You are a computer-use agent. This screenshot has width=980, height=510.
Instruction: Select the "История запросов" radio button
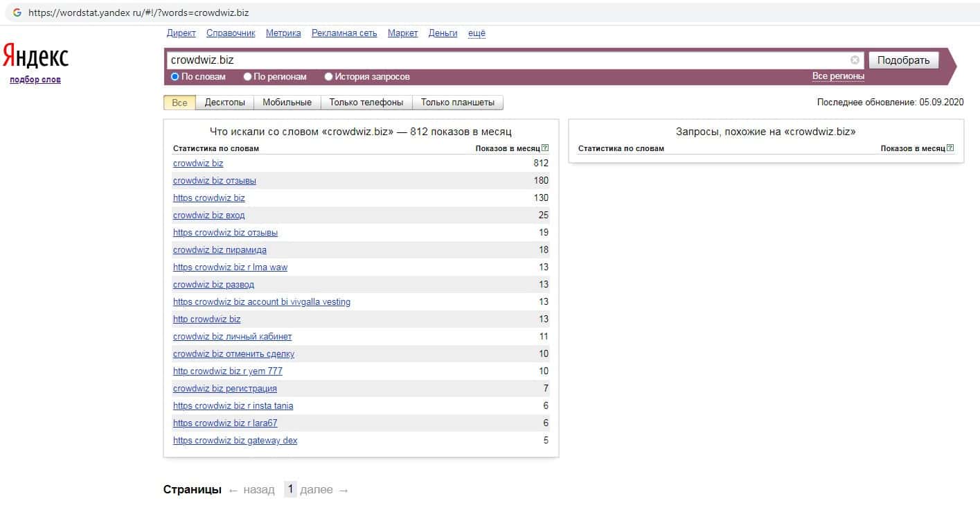click(x=329, y=77)
